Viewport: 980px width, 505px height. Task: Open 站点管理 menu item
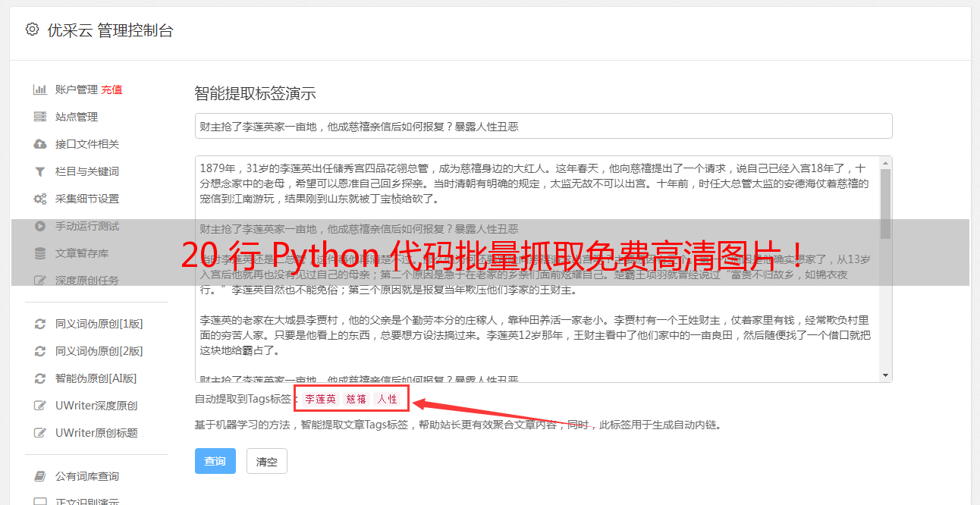(77, 117)
